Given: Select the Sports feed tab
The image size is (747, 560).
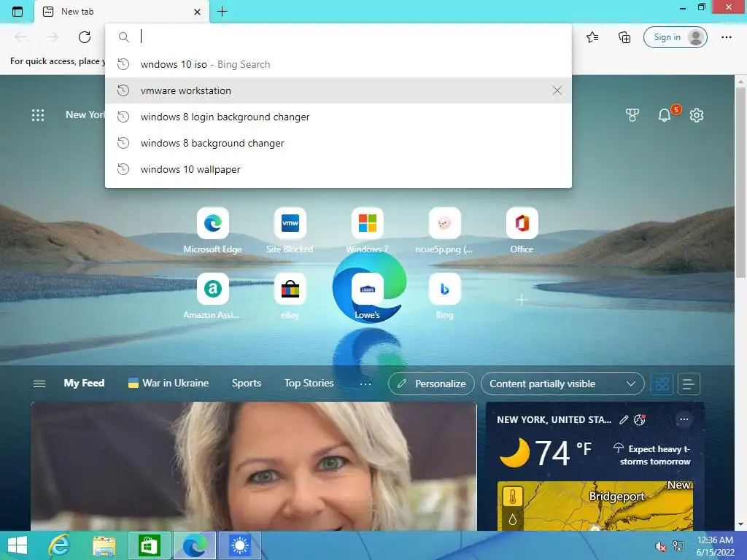Looking at the screenshot, I should (x=247, y=384).
